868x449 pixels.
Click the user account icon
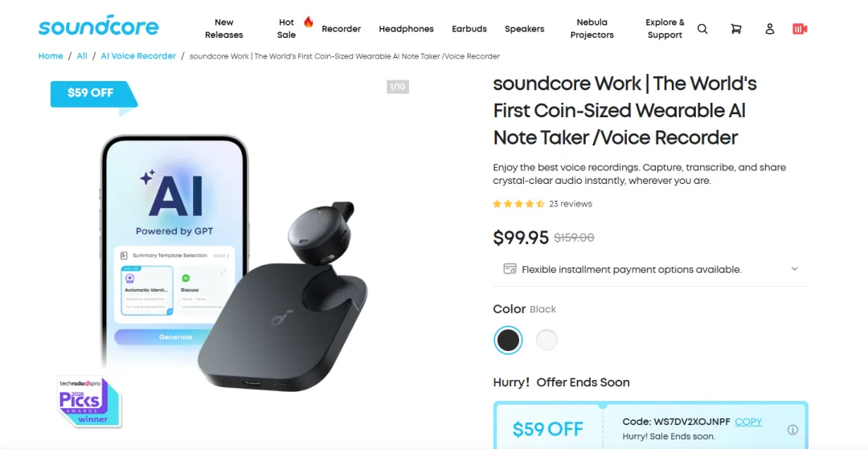pos(769,29)
